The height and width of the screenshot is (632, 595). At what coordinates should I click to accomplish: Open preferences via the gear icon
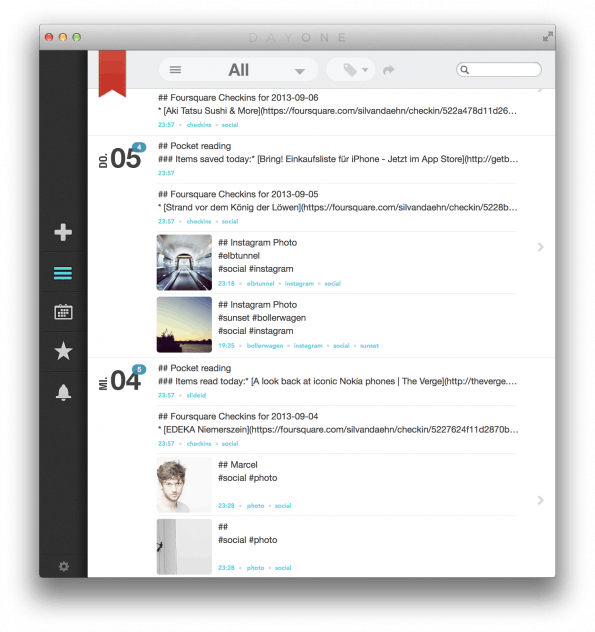(64, 567)
